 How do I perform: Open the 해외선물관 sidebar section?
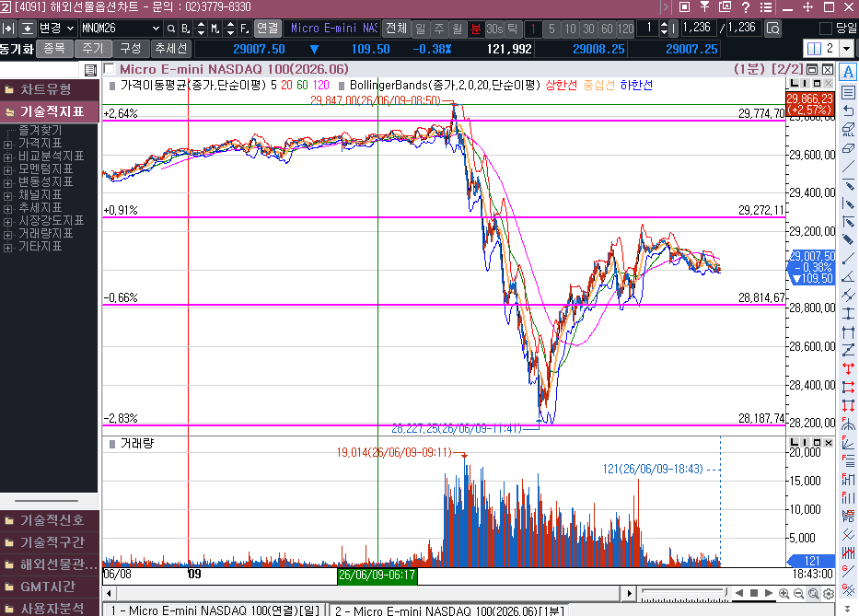click(50, 564)
